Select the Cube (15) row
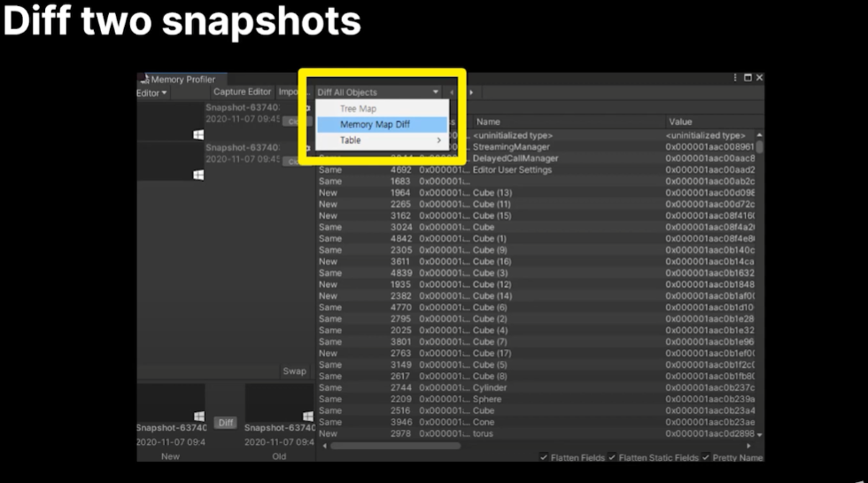Image resolution: width=868 pixels, height=483 pixels. pyautogui.click(x=536, y=215)
